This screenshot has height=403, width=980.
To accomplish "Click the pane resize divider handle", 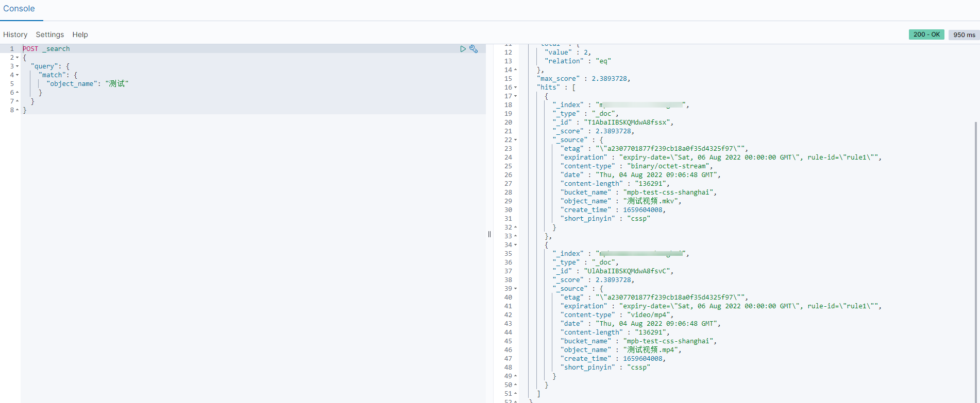I will click(489, 234).
